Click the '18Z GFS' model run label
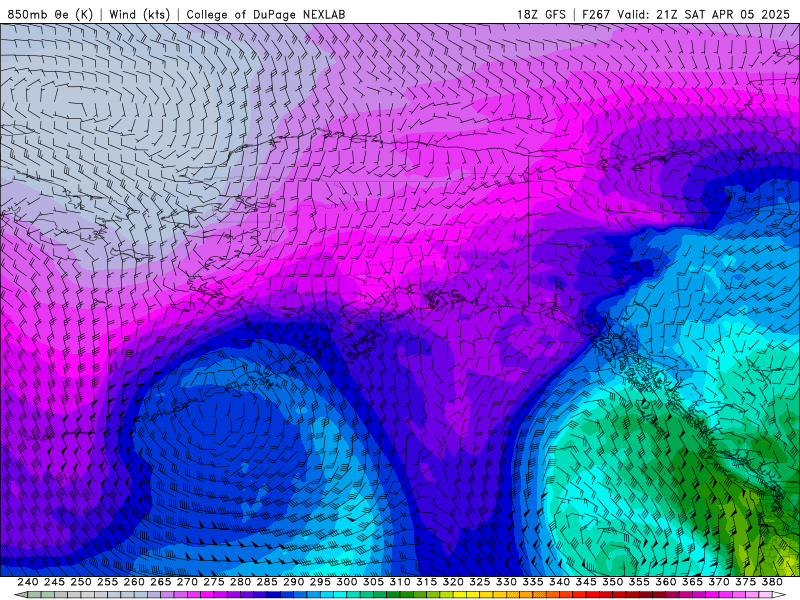Viewport: 800px width, 600px height. (x=541, y=14)
